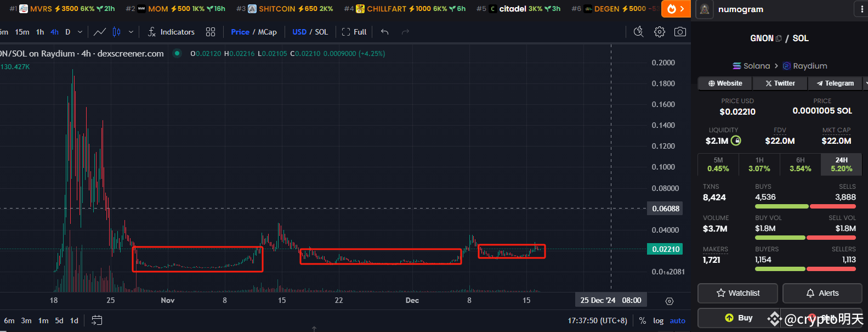The height and width of the screenshot is (332, 868).
Task: Expand more social links arrow
Action: pos(866,83)
